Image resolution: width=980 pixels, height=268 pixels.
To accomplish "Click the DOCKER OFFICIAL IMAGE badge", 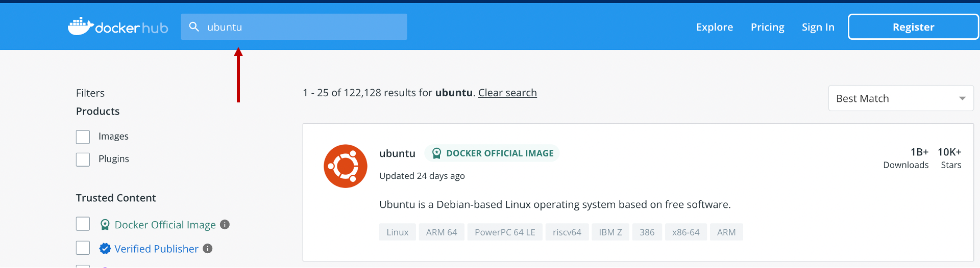I will coord(492,153).
